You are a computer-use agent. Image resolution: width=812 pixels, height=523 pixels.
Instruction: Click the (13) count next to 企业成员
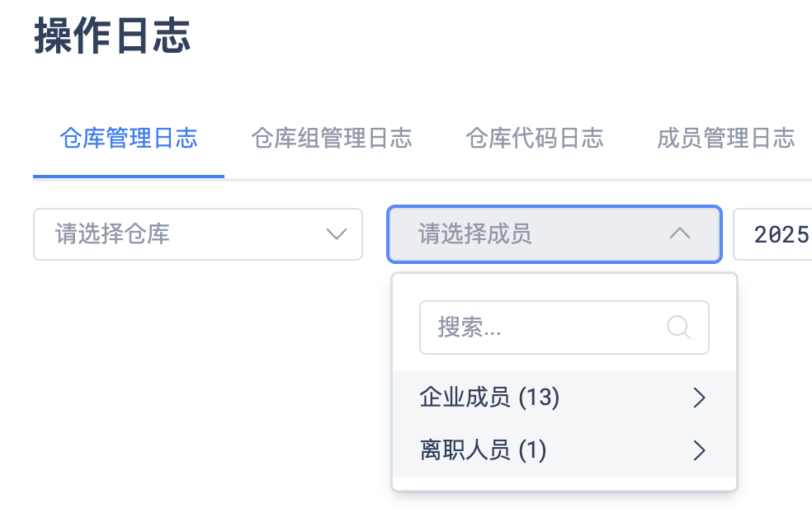(x=539, y=398)
